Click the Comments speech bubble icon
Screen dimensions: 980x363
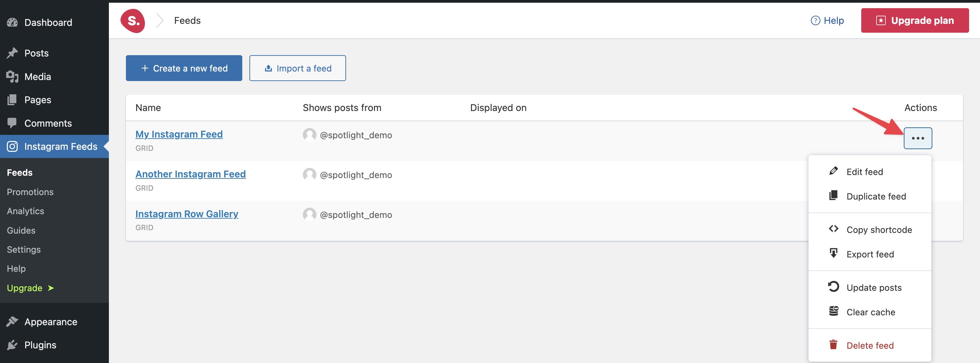click(x=12, y=123)
